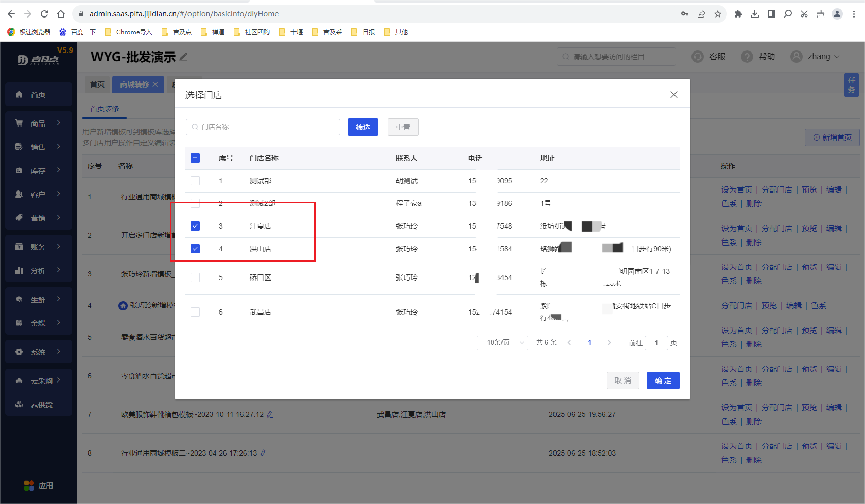Uncheck the 江夏店 checkbox
Image resolution: width=865 pixels, height=504 pixels.
coord(195,226)
